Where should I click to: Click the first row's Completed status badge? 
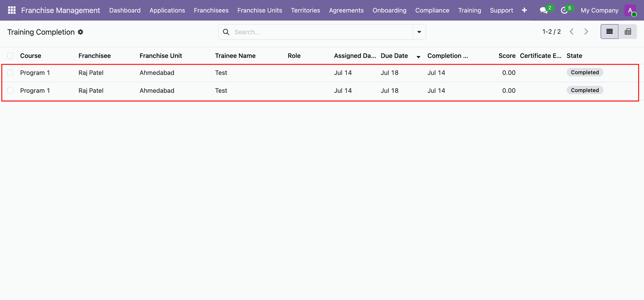pyautogui.click(x=585, y=72)
